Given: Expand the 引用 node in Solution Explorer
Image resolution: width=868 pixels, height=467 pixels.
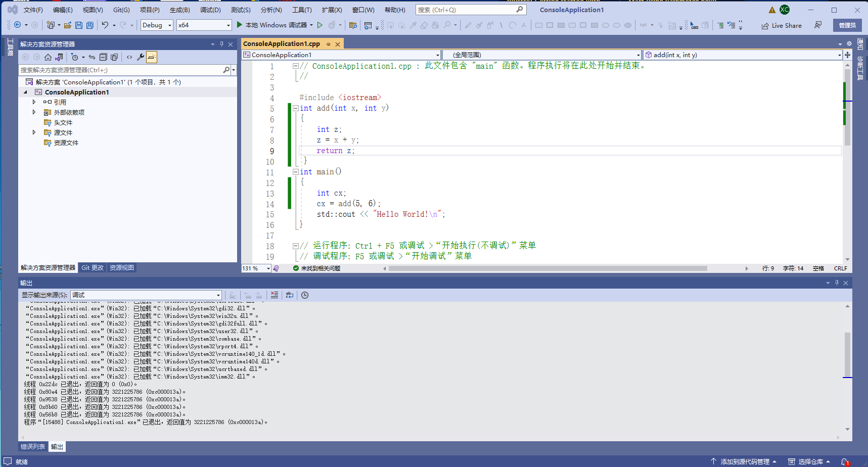Looking at the screenshot, I should (34, 102).
